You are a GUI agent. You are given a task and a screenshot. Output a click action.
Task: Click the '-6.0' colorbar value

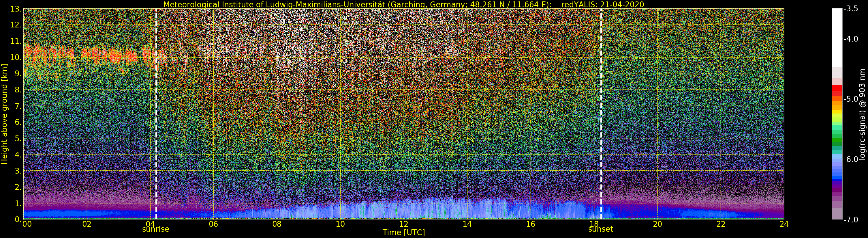(x=851, y=159)
